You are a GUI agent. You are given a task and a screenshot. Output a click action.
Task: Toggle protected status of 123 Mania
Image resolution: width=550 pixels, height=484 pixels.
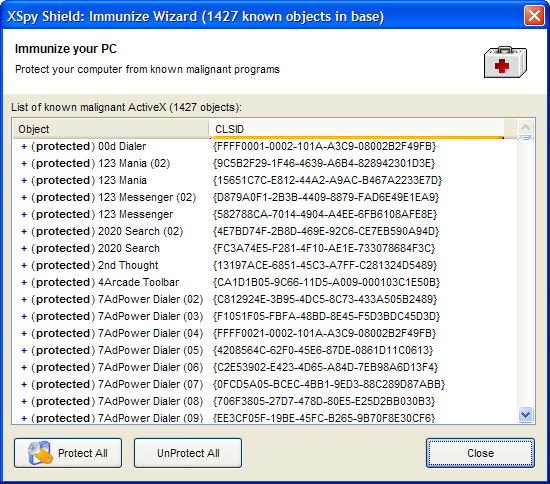63,180
